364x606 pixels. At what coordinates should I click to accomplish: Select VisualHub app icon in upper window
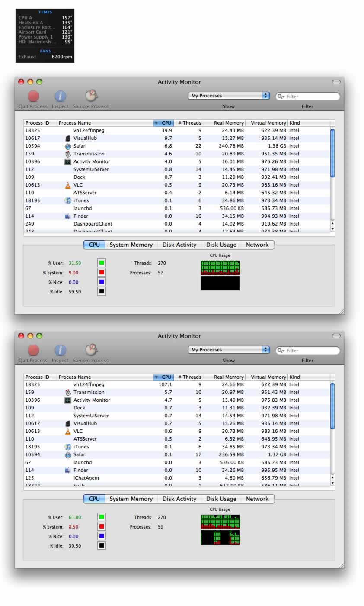pos(67,138)
